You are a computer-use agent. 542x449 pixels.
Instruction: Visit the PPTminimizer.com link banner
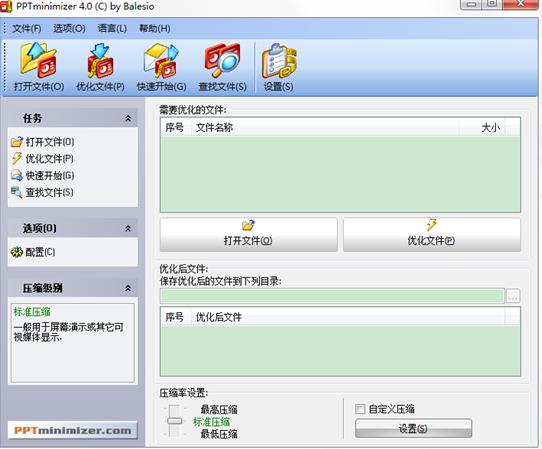click(x=73, y=430)
